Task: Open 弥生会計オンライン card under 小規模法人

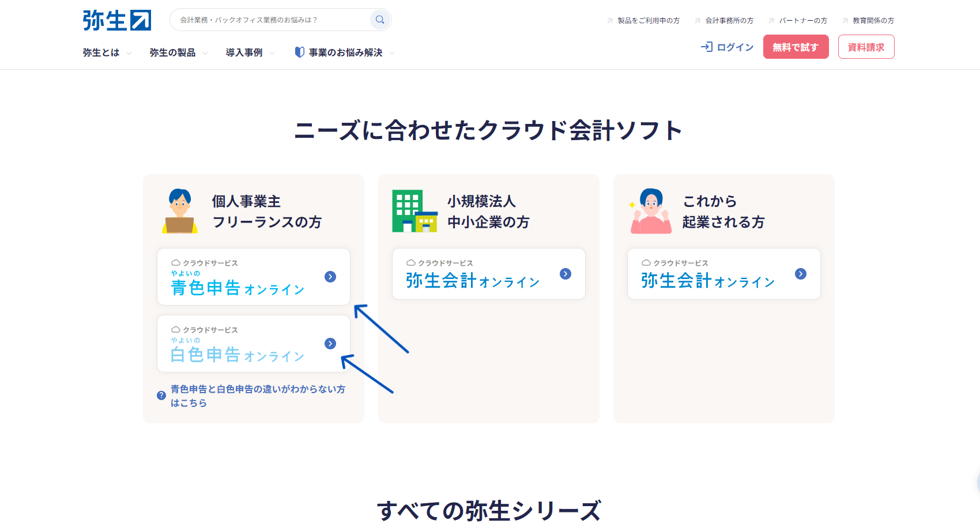Action: click(x=489, y=274)
